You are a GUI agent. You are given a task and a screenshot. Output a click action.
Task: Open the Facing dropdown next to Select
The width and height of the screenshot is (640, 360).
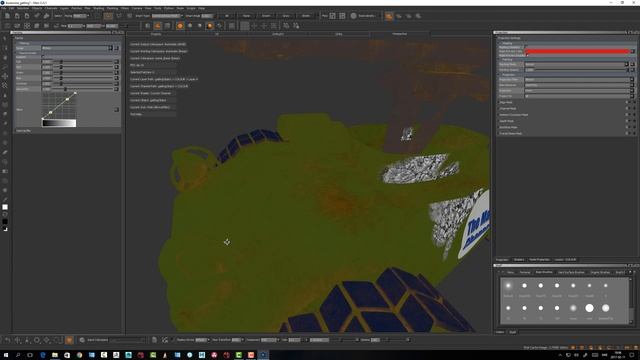[x=81, y=16]
